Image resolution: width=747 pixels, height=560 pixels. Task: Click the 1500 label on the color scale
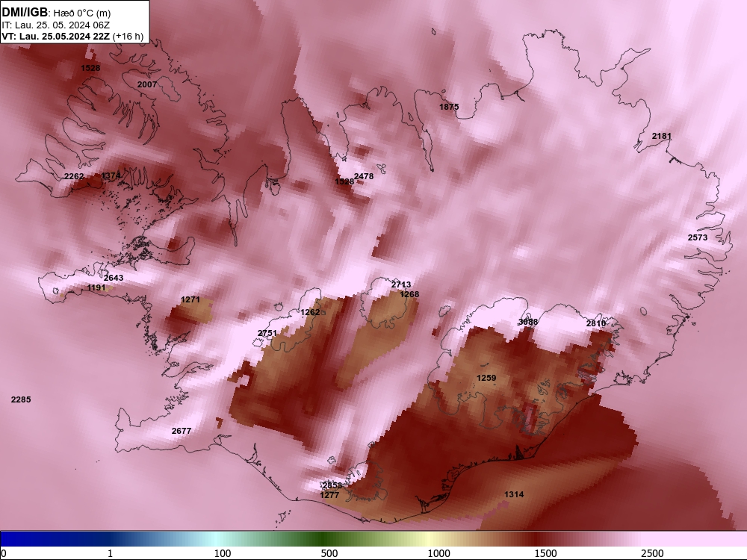(x=545, y=553)
